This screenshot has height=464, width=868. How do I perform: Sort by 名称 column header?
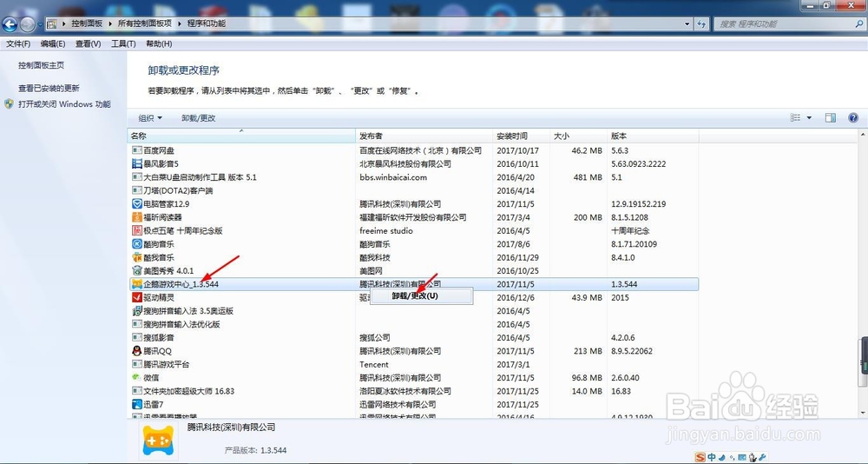pyautogui.click(x=242, y=136)
